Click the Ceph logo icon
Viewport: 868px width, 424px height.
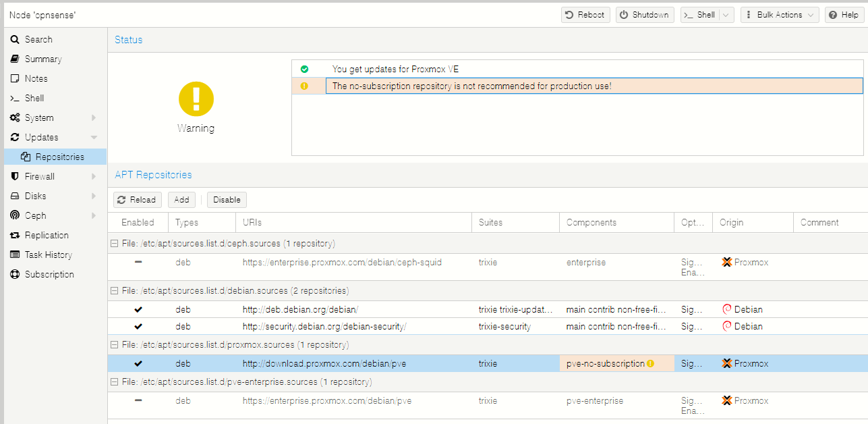[15, 215]
